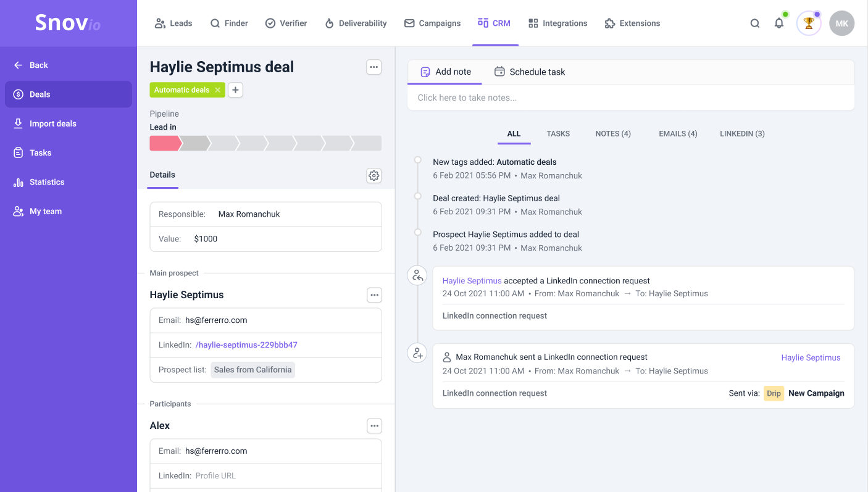Click the sent-connection-request timeline icon

coord(417,352)
